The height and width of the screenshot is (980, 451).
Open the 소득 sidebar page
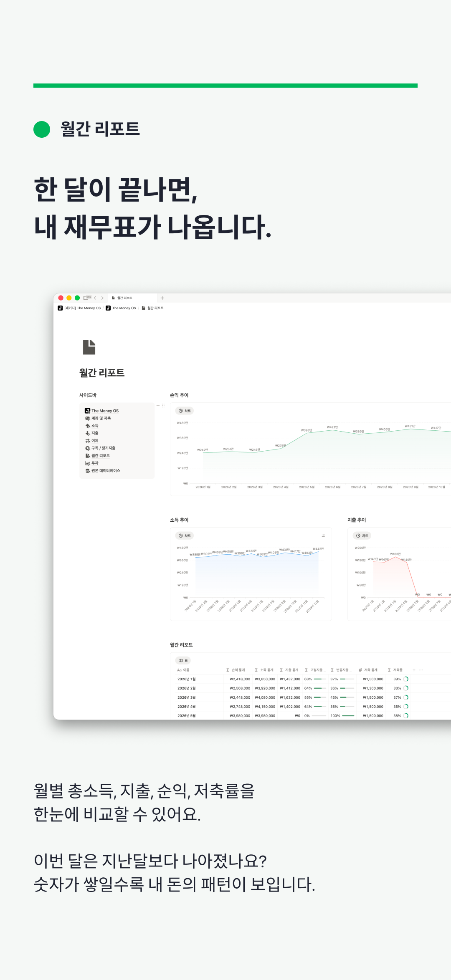92,426
